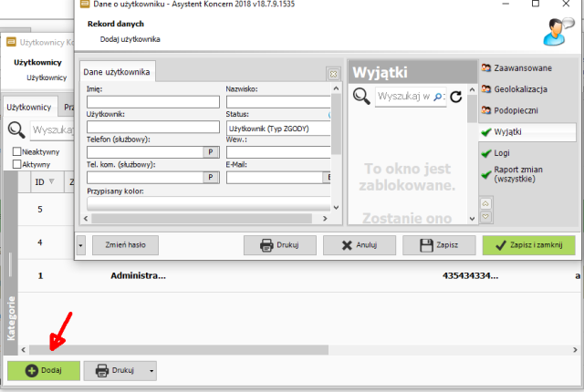Click the dialog title bar app icon
584x392 pixels.
[x=85, y=4]
